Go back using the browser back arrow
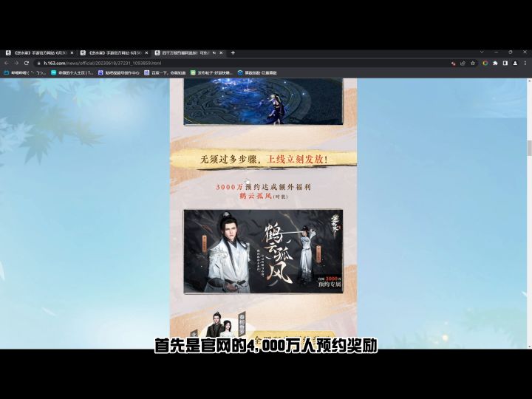 [x=7, y=63]
